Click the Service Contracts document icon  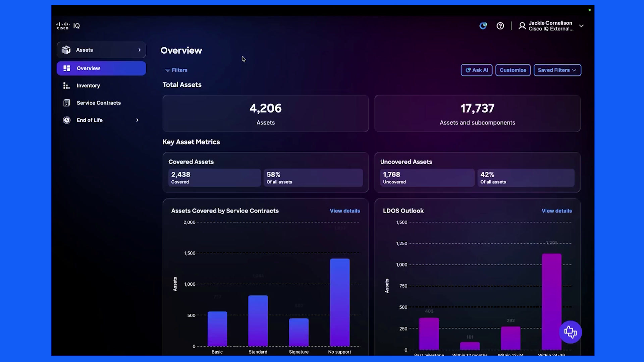(67, 103)
